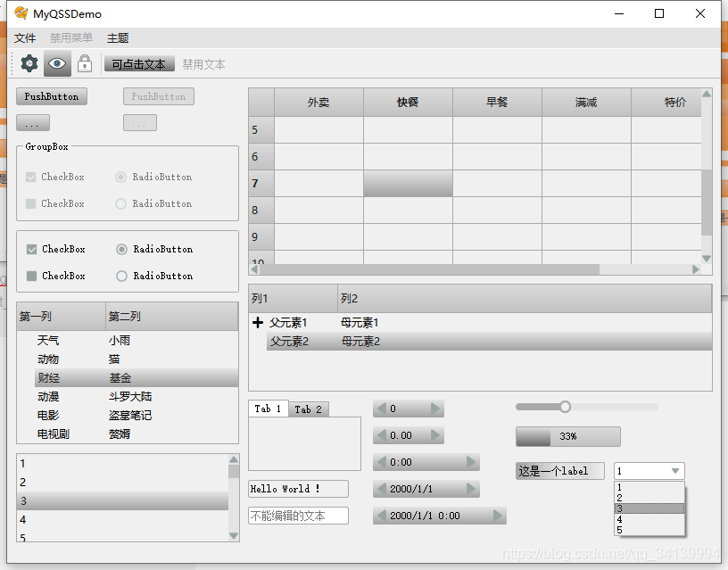The image size is (728, 570).
Task: Click the 第一列 column header
Action: [x=61, y=317]
